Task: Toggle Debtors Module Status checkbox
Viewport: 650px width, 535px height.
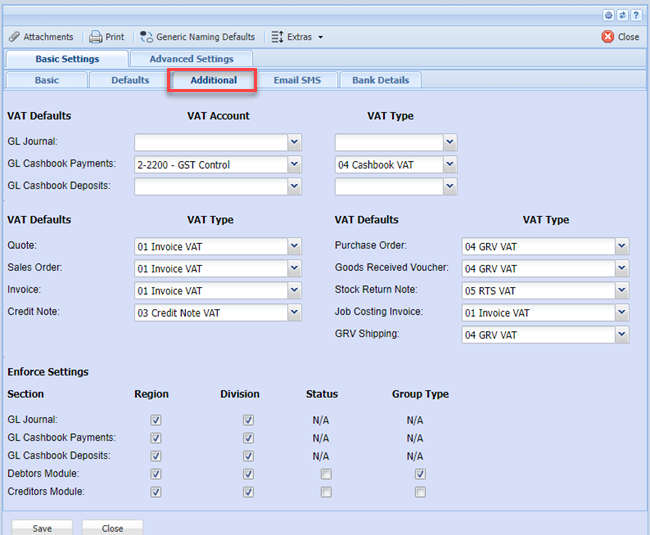Action: 326,474
